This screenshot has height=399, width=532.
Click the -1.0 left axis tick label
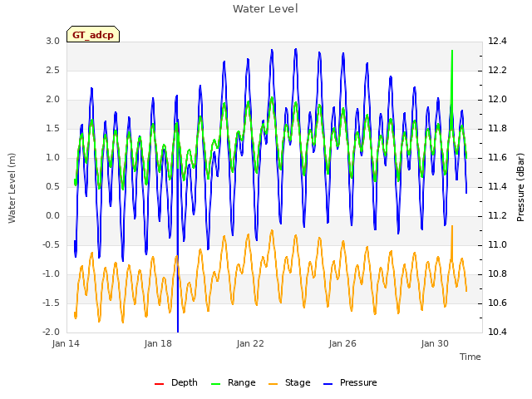point(51,273)
